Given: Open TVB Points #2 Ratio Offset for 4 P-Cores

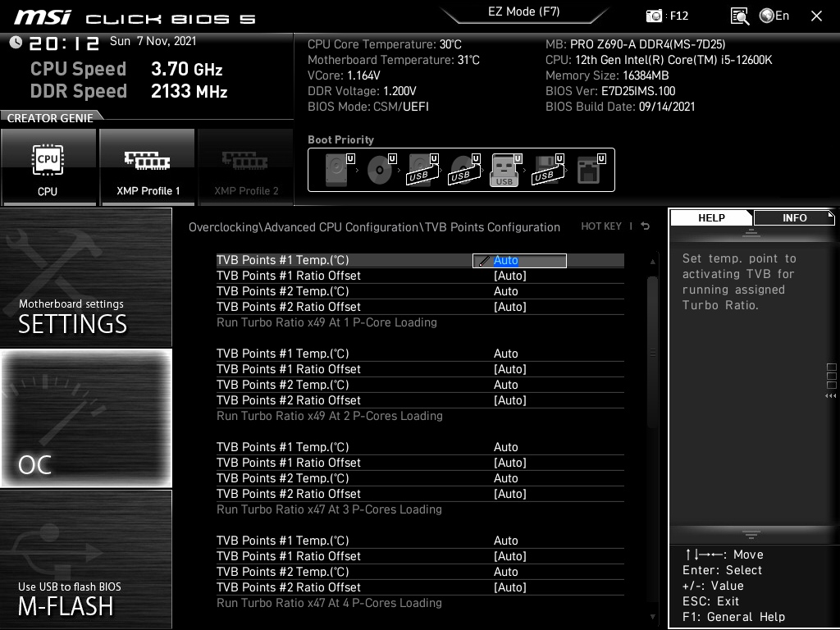Looking at the screenshot, I should click(420, 587).
